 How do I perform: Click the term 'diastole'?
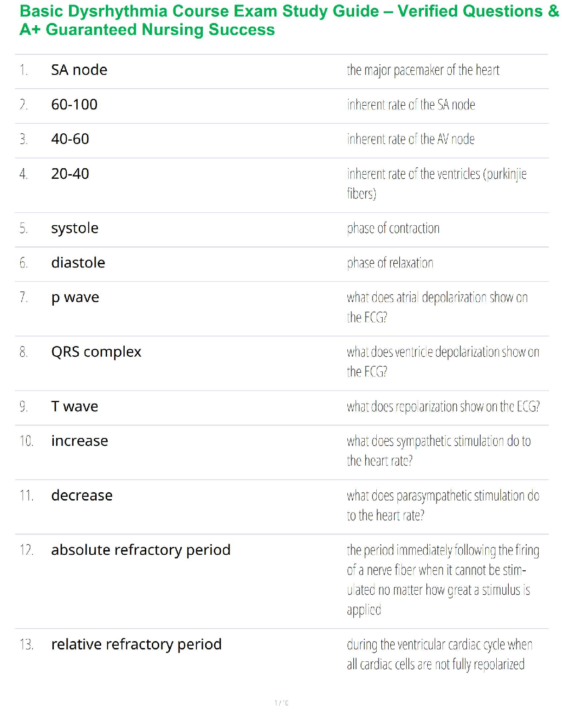tap(78, 262)
